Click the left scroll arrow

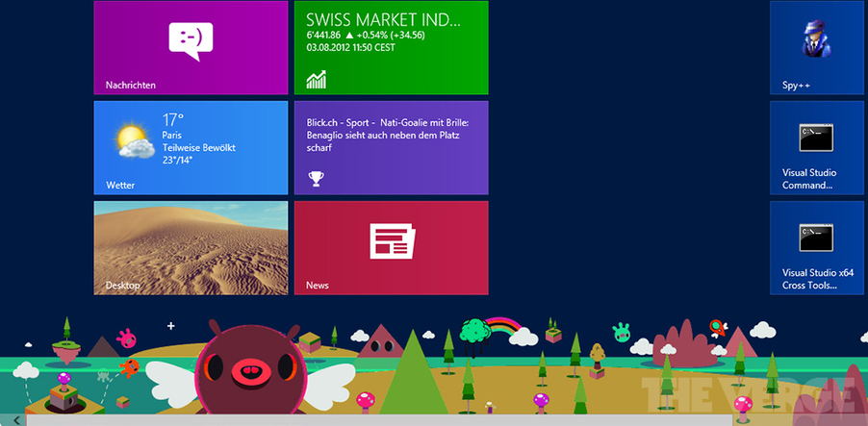click(17, 420)
